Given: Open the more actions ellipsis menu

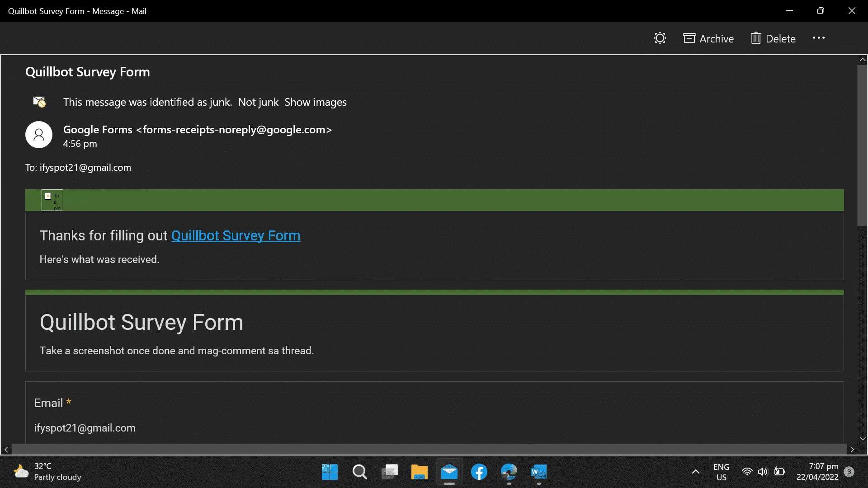Looking at the screenshot, I should [x=819, y=38].
